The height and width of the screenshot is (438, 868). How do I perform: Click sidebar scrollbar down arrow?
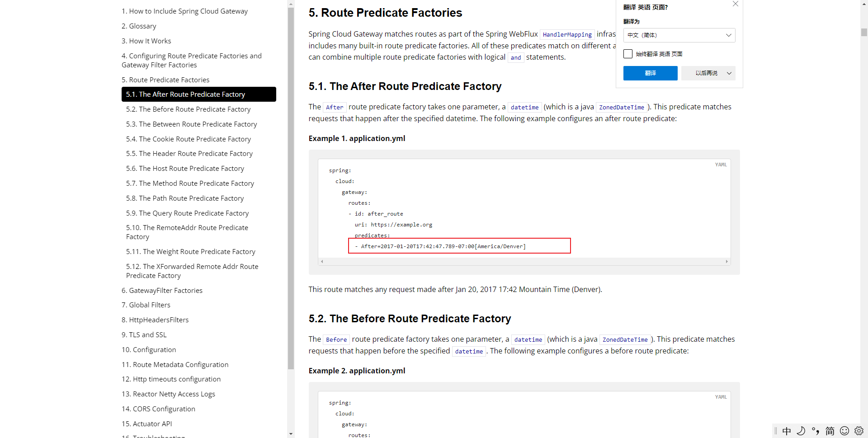pyautogui.click(x=291, y=434)
